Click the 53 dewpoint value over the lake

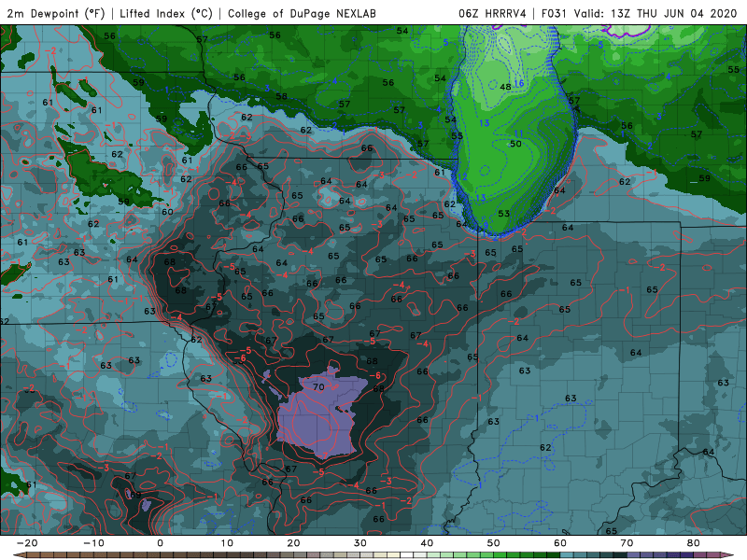503,214
